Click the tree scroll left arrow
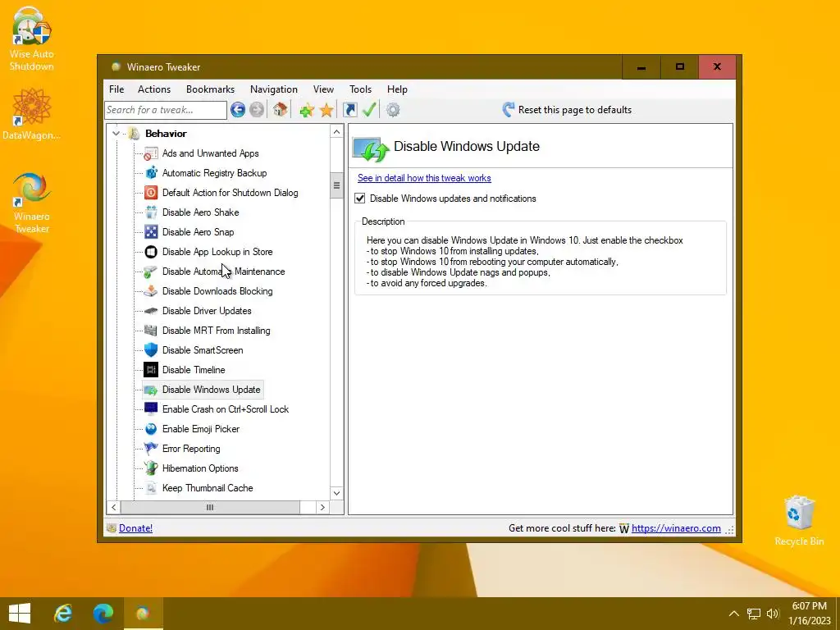840x630 pixels. (x=113, y=507)
